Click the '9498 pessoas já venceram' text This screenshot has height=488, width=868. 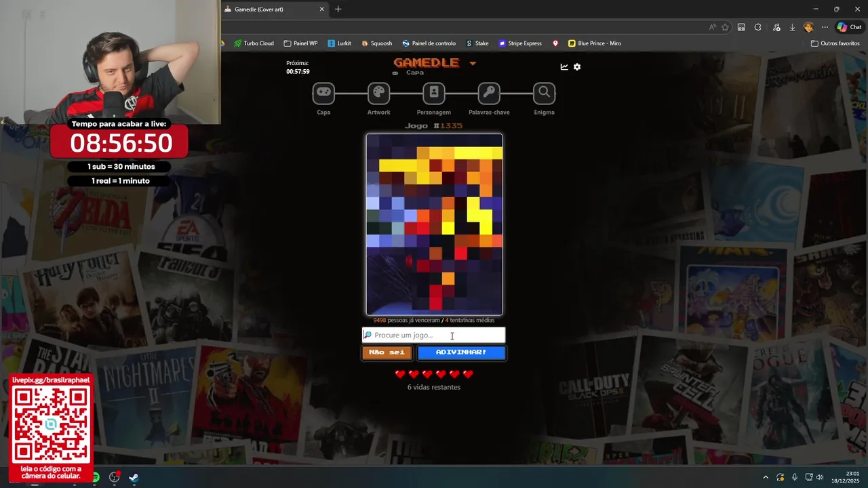[406, 320]
